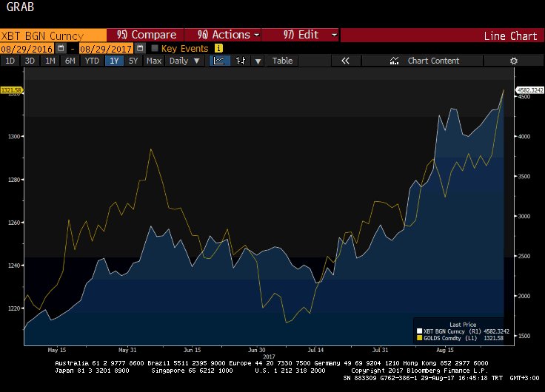This screenshot has height=392, width=545.
Task: Expand the Edit dropdown arrow
Action: click(x=334, y=35)
